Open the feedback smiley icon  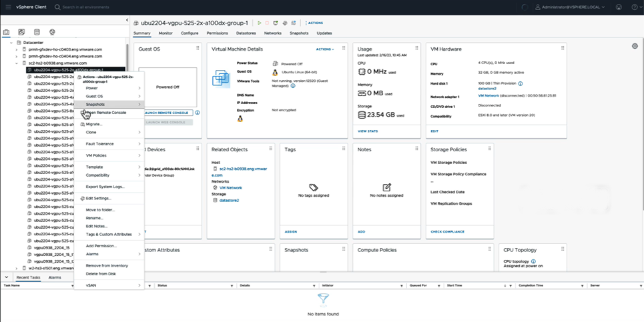619,7
